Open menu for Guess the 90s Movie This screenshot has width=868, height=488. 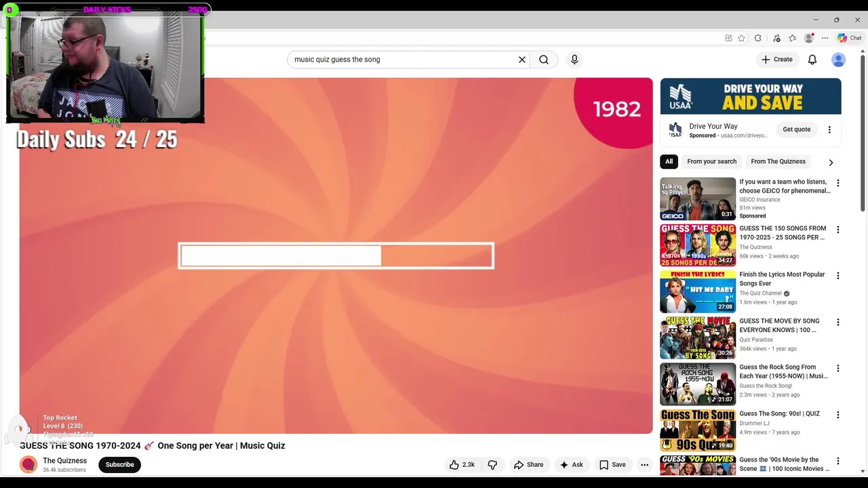point(838,461)
